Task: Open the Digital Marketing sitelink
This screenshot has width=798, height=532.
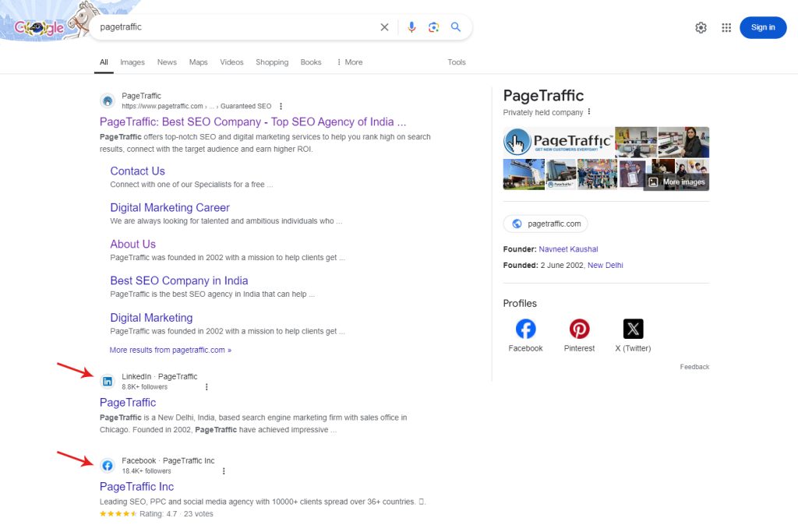Action: (x=152, y=318)
